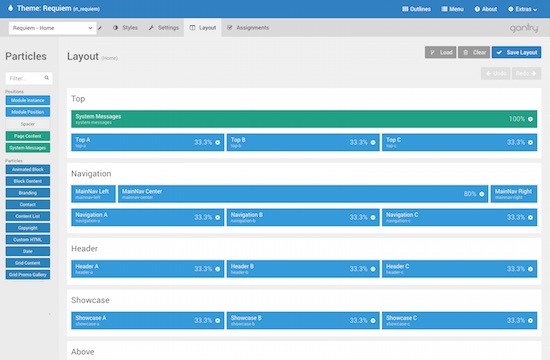Click the Navigation section heading
Screen dimensions: 550x360
pyautogui.click(x=91, y=174)
